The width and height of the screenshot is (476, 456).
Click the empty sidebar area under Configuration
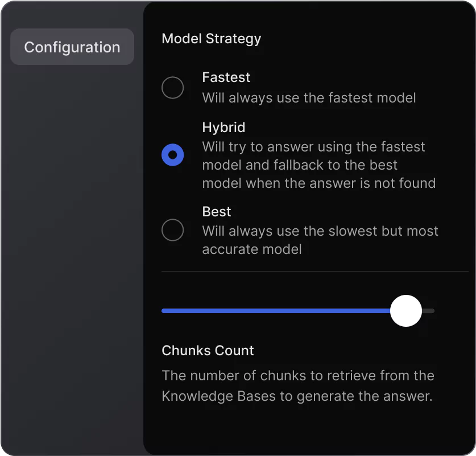click(72, 256)
